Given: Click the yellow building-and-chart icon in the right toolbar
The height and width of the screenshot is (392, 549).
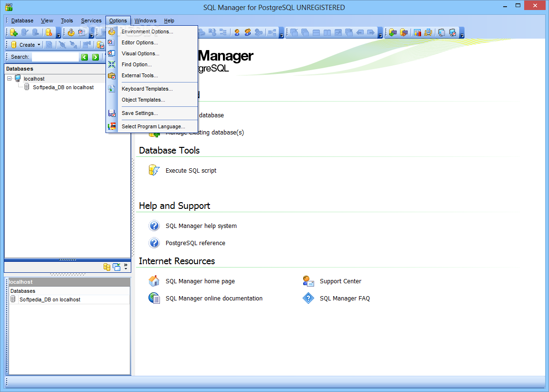Looking at the screenshot, I should coord(428,32).
